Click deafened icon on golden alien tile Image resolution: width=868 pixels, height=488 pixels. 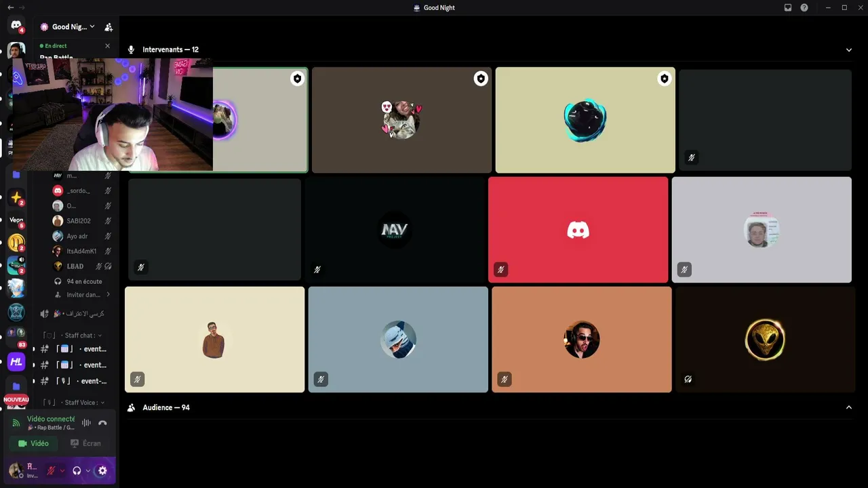click(x=688, y=380)
